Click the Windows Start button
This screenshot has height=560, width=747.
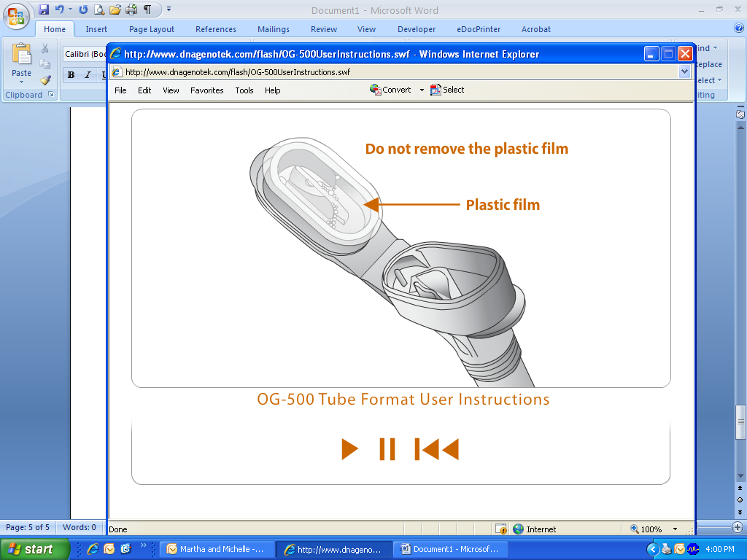point(34,549)
